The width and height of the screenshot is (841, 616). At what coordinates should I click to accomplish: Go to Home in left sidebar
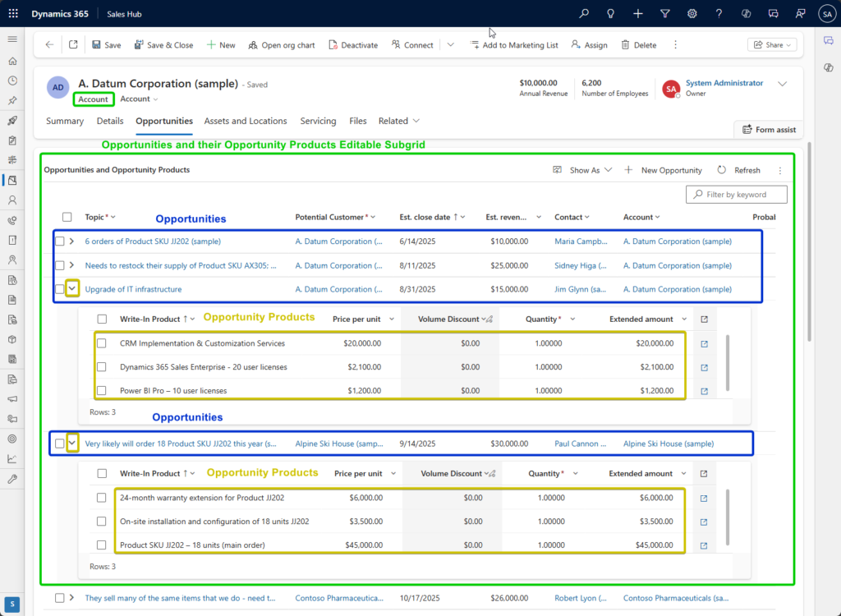point(12,61)
